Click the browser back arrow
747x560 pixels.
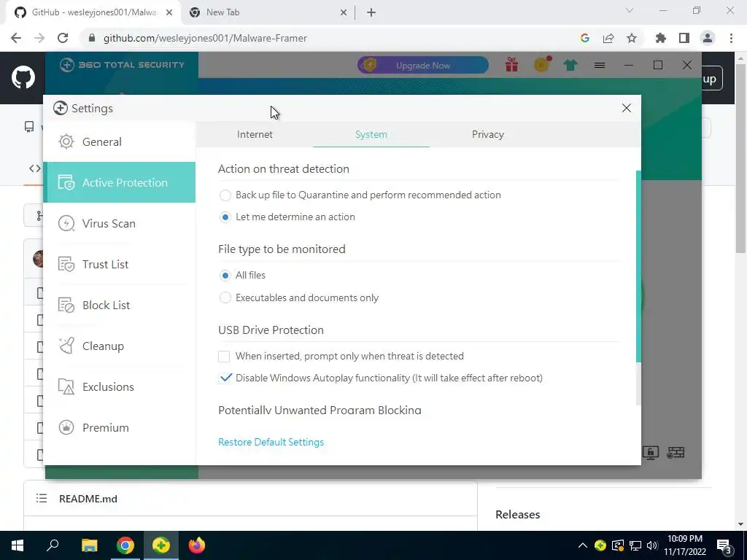tap(16, 38)
